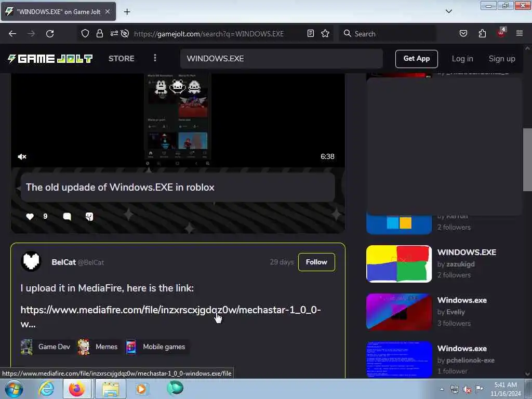
Task: Click the URL address bar
Action: (209, 34)
